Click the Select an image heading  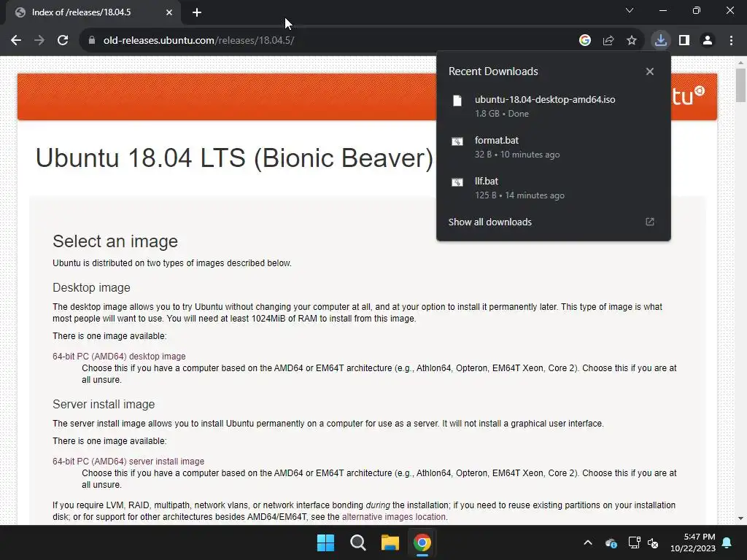pyautogui.click(x=115, y=241)
